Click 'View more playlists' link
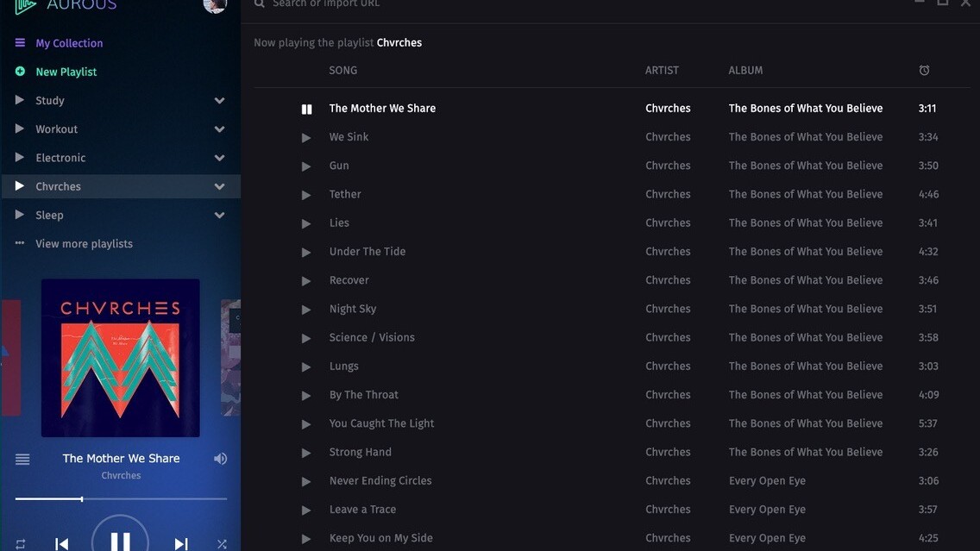The width and height of the screenshot is (980, 551). coord(84,244)
